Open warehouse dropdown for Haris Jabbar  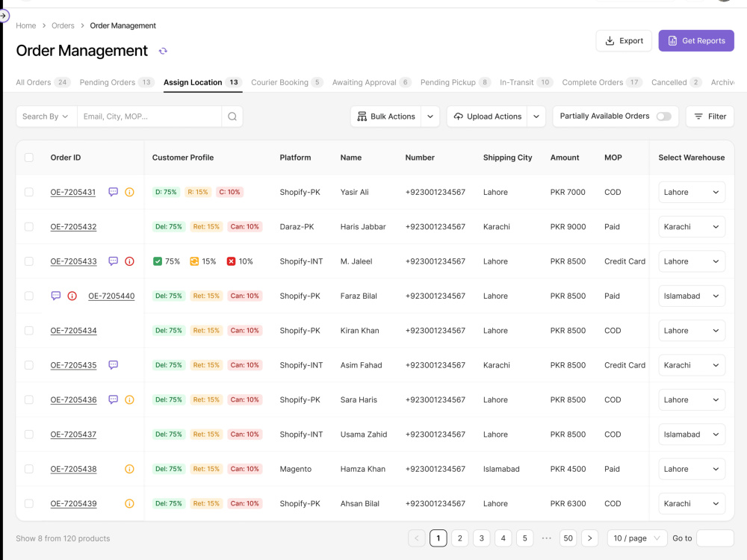(x=692, y=227)
